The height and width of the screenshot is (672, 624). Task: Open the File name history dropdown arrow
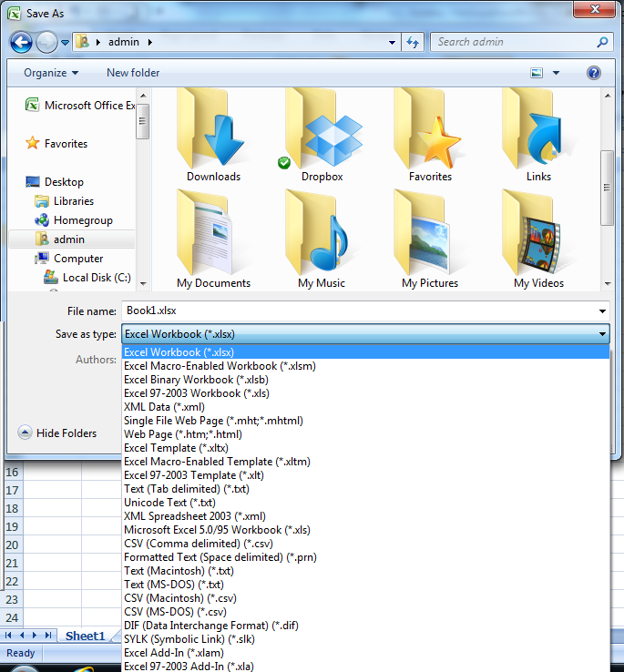click(x=602, y=311)
